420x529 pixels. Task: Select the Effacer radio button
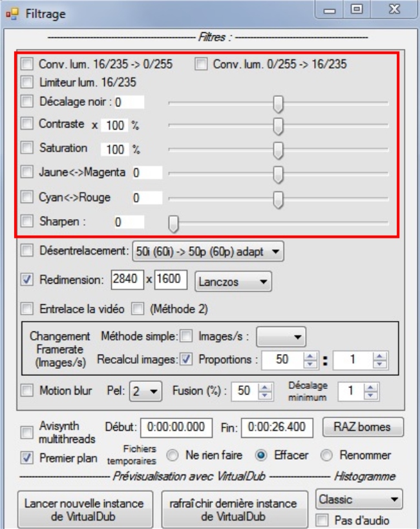(260, 455)
